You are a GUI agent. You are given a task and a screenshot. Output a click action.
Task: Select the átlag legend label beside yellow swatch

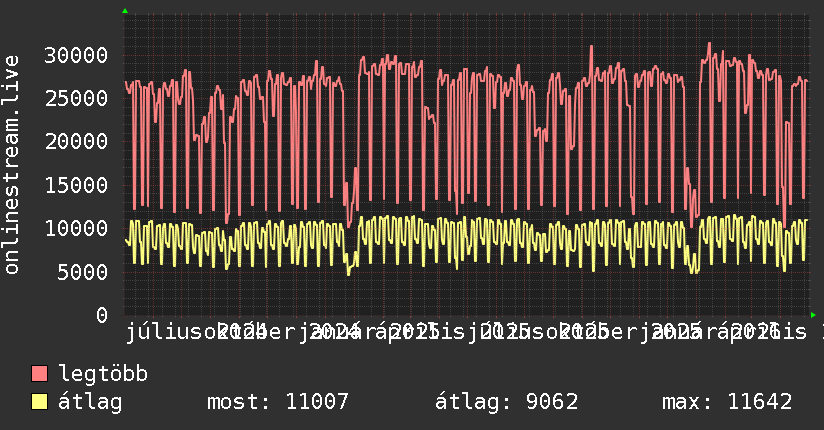(90, 402)
